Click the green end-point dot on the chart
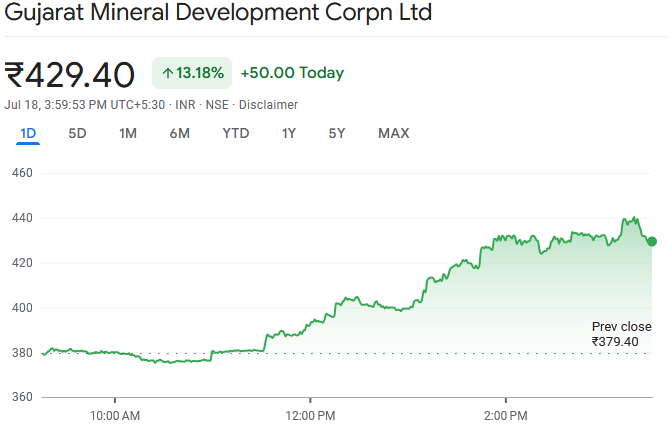Image resolution: width=668 pixels, height=443 pixels. point(651,242)
